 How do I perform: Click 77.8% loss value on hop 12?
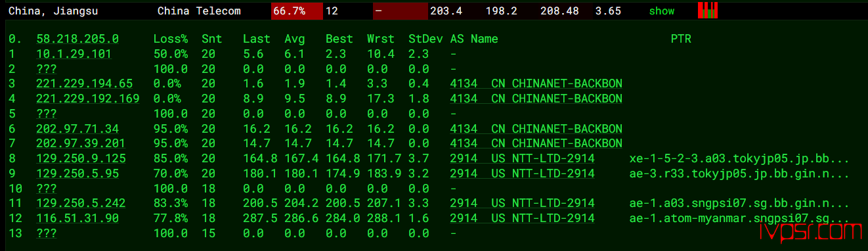[170, 218]
